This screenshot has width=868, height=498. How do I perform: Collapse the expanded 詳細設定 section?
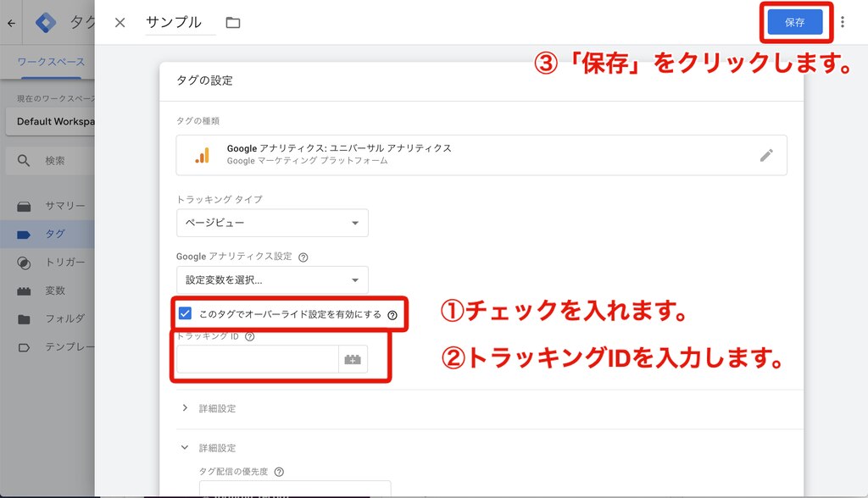pos(184,447)
